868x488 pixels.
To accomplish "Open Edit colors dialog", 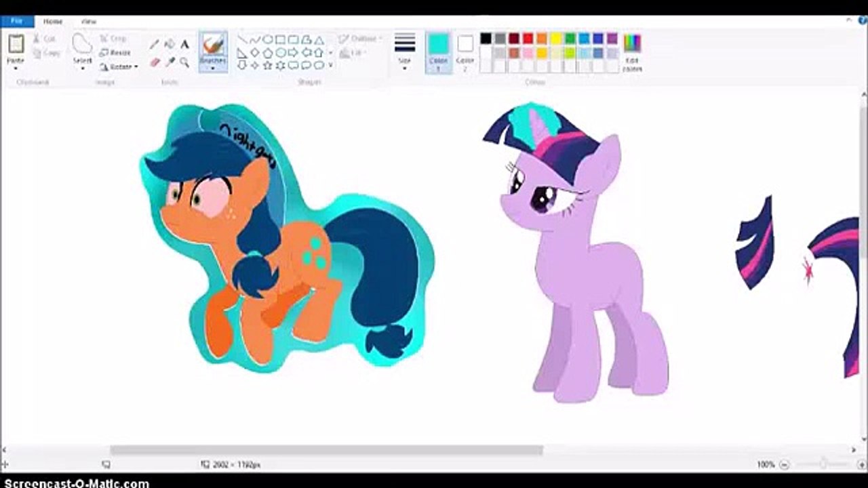I will [x=632, y=51].
